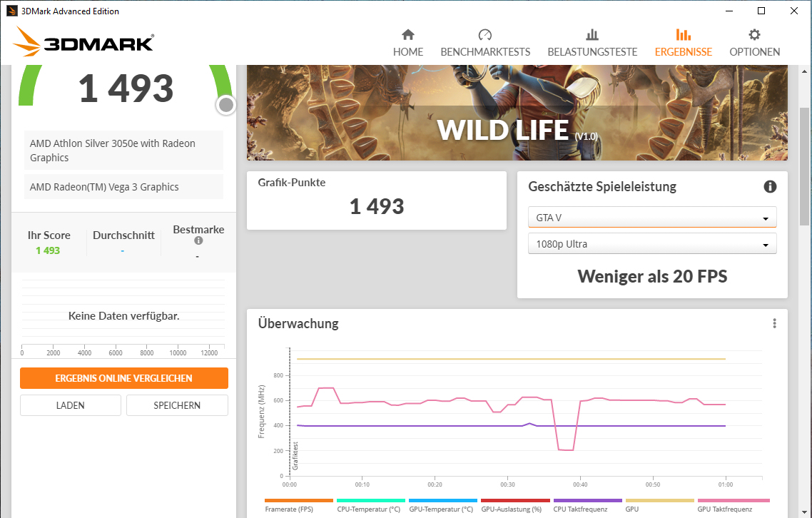Viewport: 812px width, 518px height.
Task: Click the SPEICHERN button
Action: 177,405
